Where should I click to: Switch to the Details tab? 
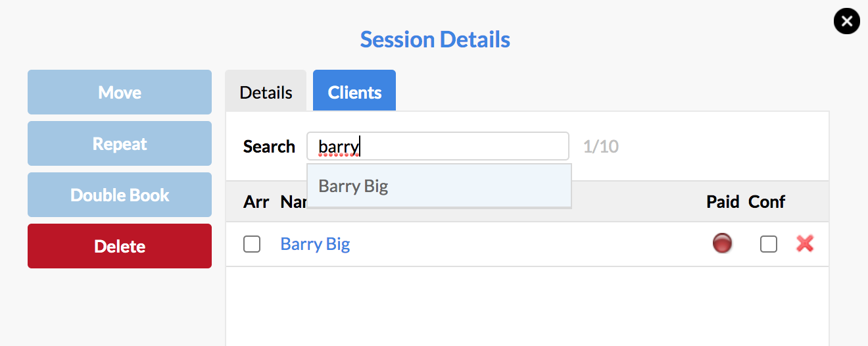point(266,91)
